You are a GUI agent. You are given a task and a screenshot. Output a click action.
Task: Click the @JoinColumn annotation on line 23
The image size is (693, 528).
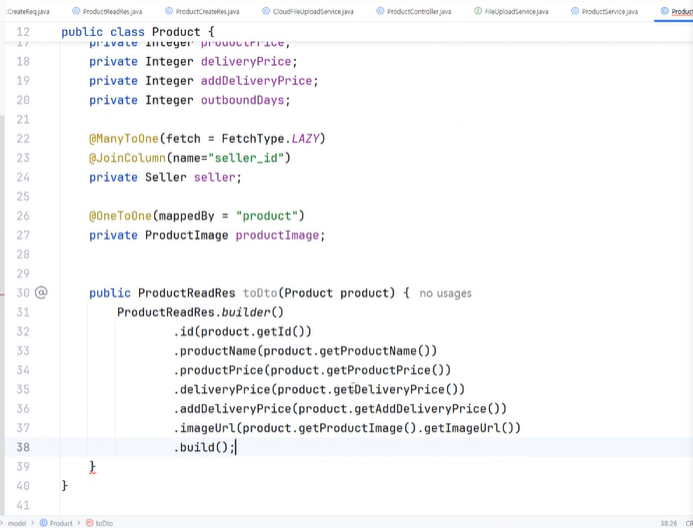127,158
